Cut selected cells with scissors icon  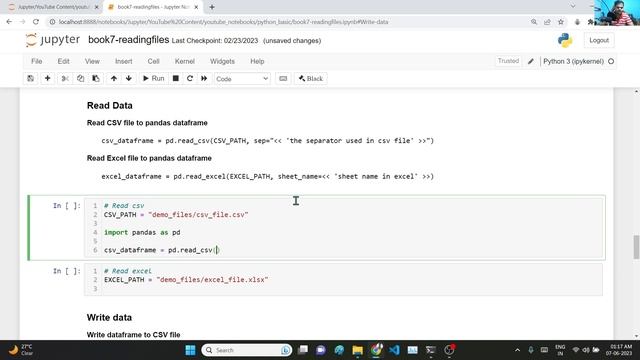click(65, 78)
